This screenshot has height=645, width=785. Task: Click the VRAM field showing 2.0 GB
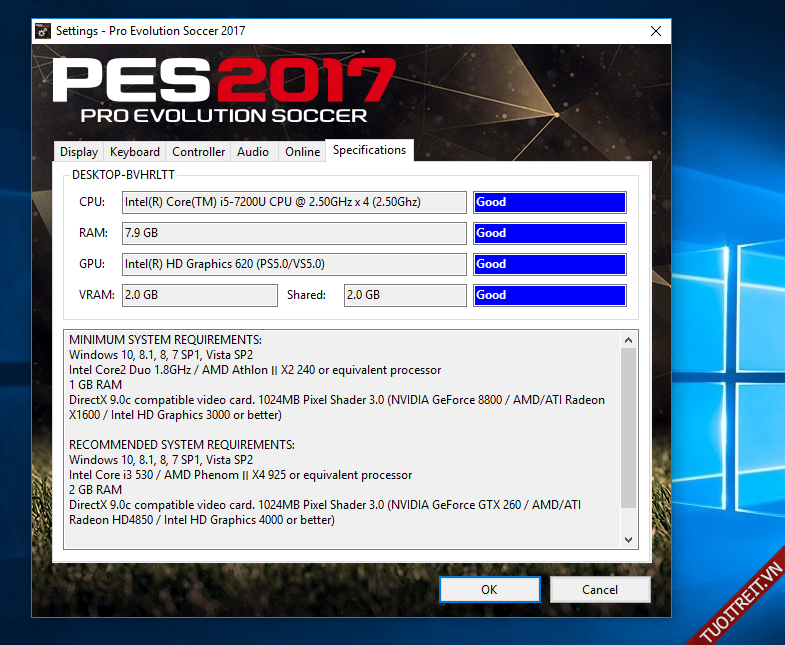tap(200, 295)
